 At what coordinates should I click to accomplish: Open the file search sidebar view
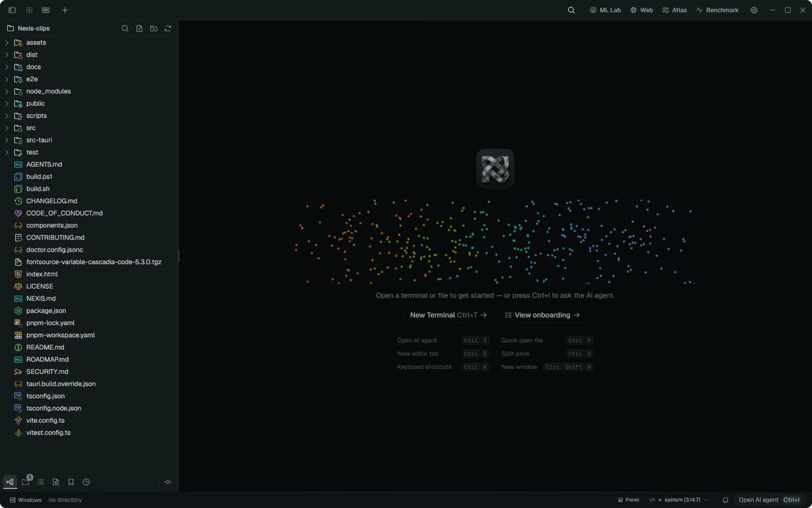pos(56,482)
